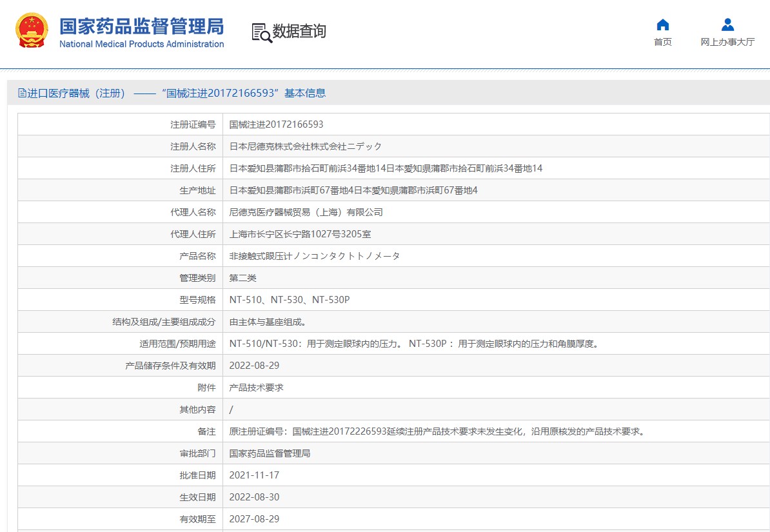The width and height of the screenshot is (770, 532).
Task: Select the remark 原注册证编号 text
Action: (438, 431)
